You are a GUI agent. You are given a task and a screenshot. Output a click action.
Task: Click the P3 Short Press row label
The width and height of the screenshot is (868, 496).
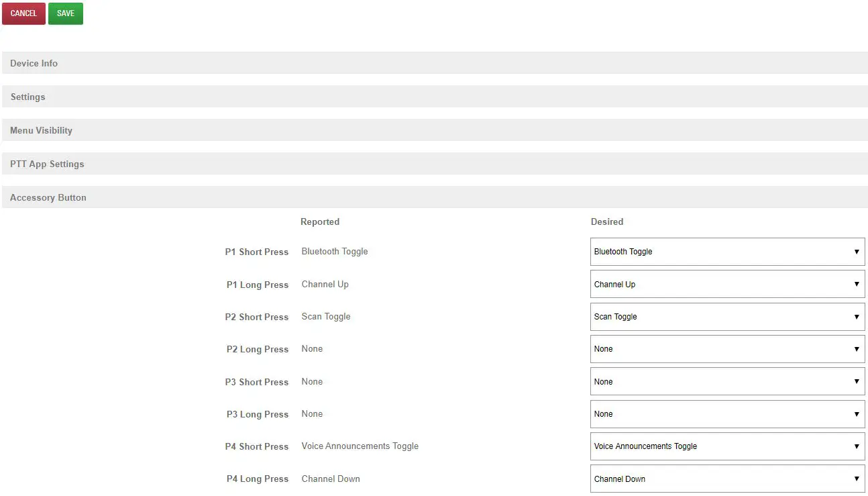coord(257,383)
